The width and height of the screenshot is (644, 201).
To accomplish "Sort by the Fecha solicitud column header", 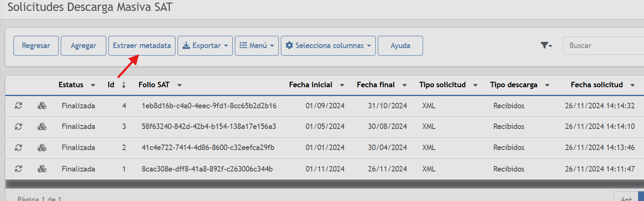I will (597, 85).
